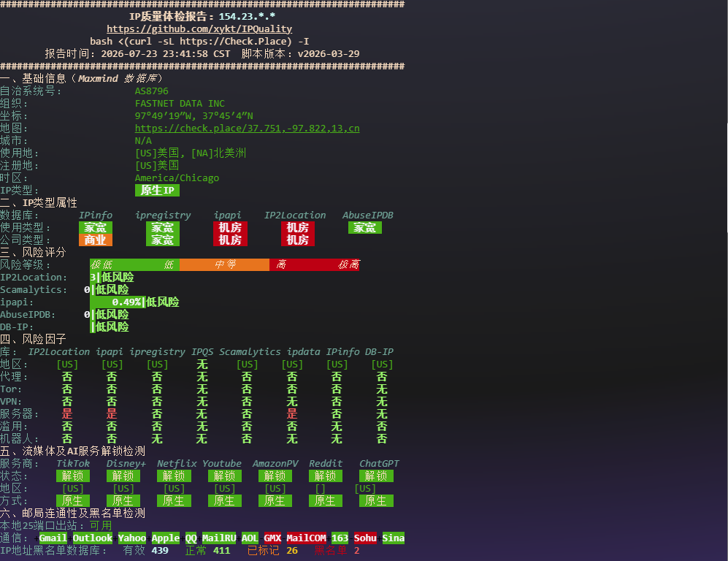The width and height of the screenshot is (728, 561).
Task: Click the Netflix 解锁 status badge
Action: [x=174, y=476]
